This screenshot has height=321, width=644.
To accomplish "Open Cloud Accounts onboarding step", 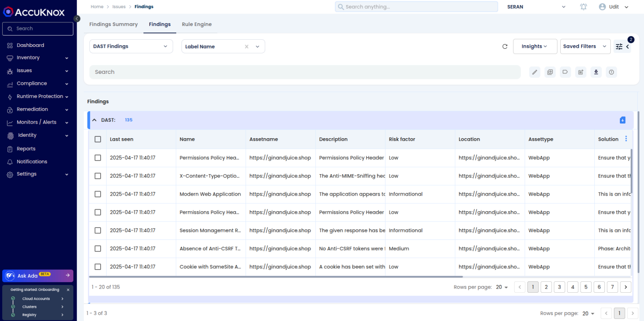I will (38, 299).
